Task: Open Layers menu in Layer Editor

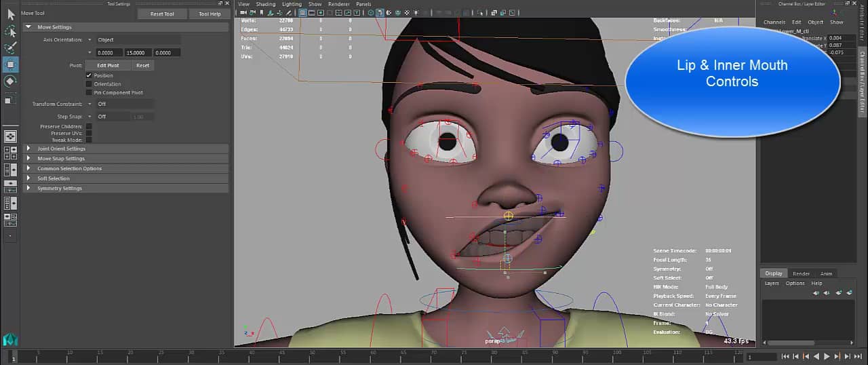Action: pos(772,284)
